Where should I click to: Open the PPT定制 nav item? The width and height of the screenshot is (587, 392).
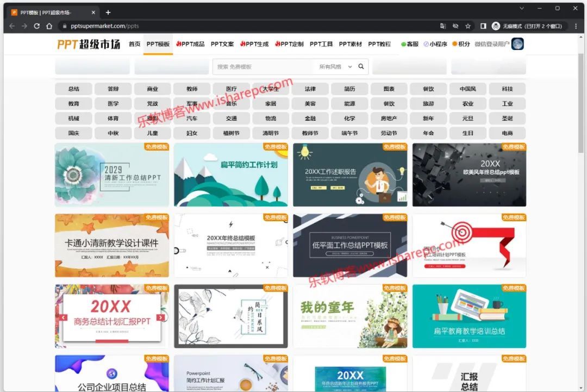click(x=289, y=44)
